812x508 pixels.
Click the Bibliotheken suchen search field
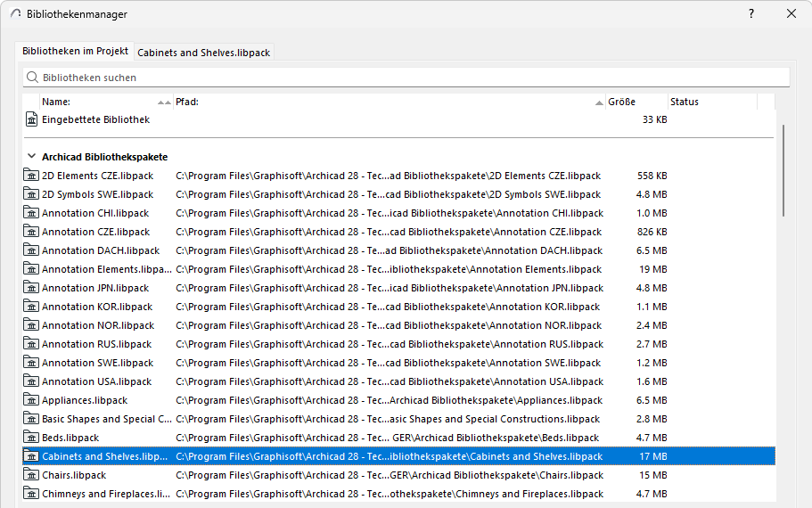pyautogui.click(x=406, y=78)
